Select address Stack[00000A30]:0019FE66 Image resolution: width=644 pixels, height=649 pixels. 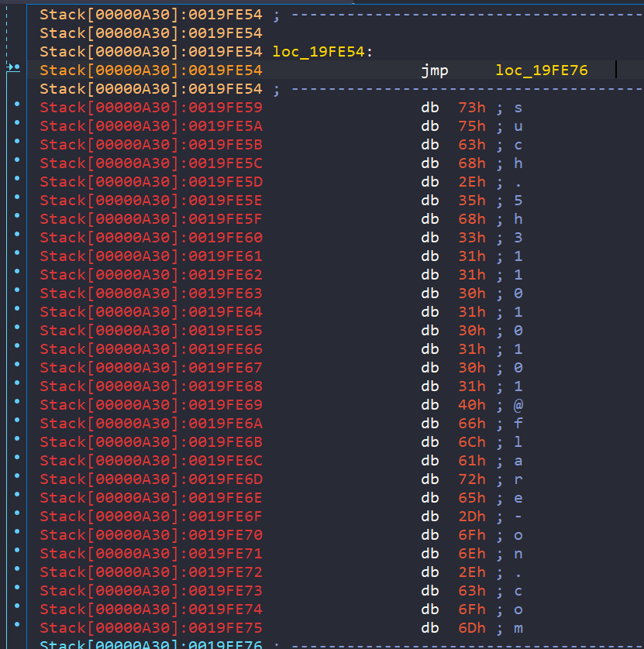pos(151,349)
